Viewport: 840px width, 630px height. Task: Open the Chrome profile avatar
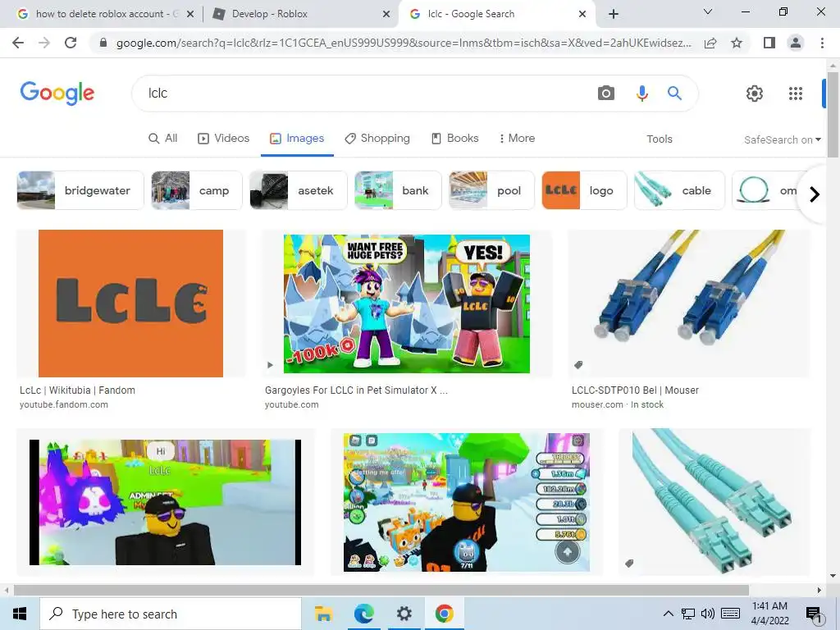pyautogui.click(x=796, y=43)
